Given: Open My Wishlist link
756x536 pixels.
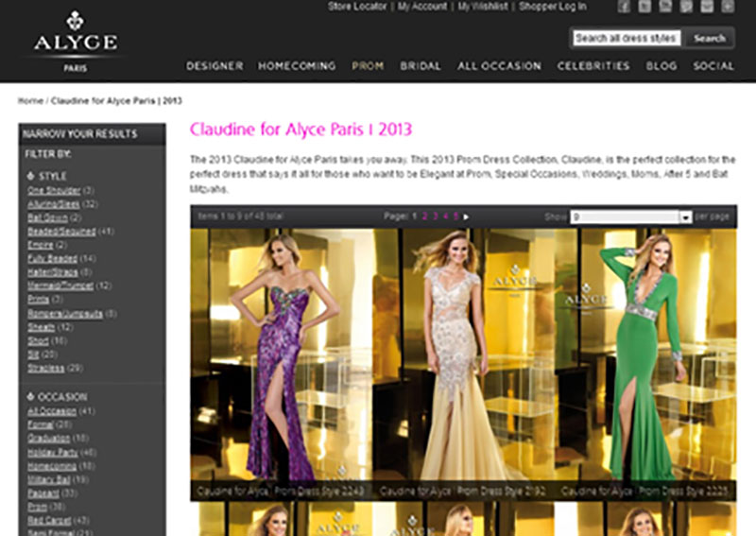Looking at the screenshot, I should [483, 7].
